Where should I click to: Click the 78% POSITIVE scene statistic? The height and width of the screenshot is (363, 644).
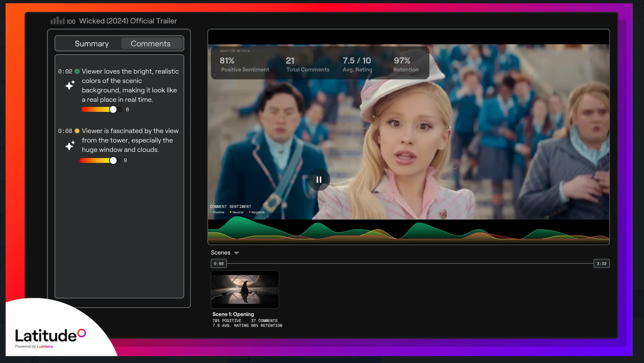click(x=227, y=321)
